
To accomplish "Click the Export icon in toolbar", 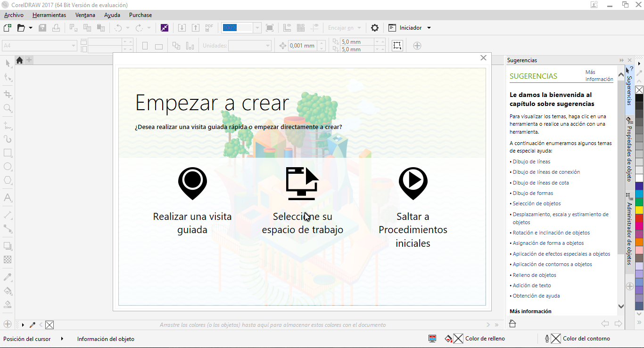I will (x=196, y=28).
